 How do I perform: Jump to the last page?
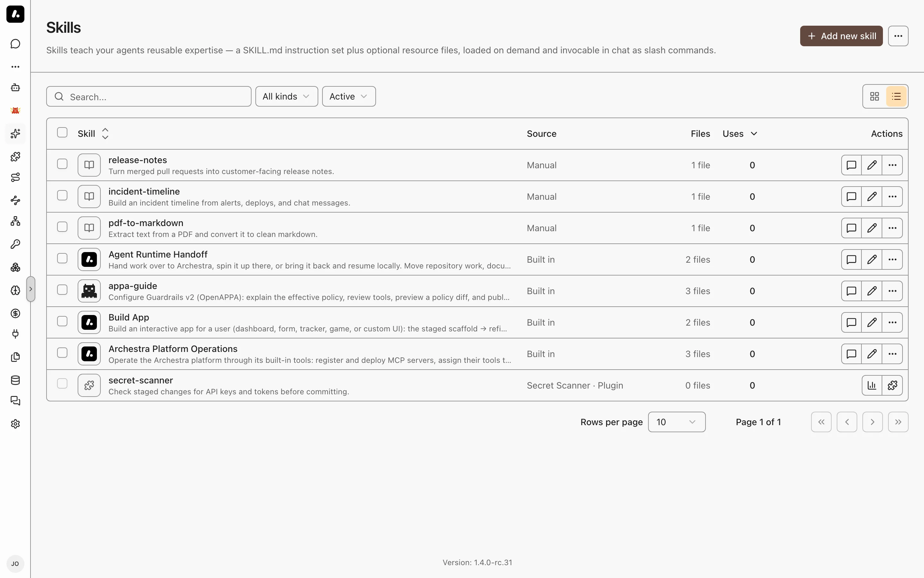click(x=898, y=422)
